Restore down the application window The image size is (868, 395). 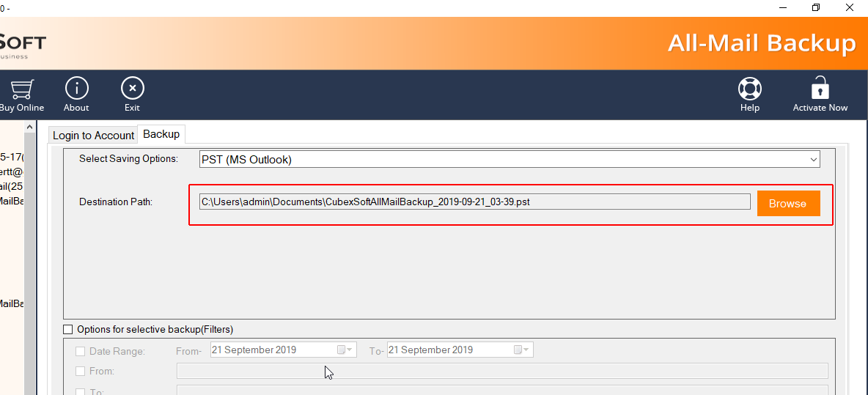point(816,7)
